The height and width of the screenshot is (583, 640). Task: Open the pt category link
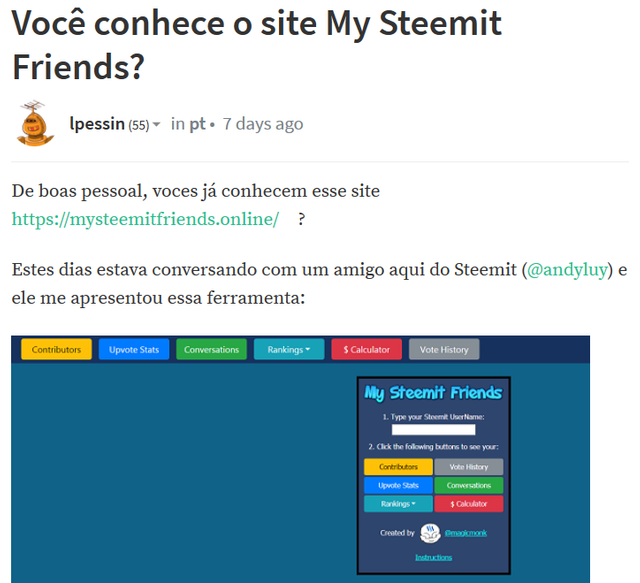click(x=197, y=124)
